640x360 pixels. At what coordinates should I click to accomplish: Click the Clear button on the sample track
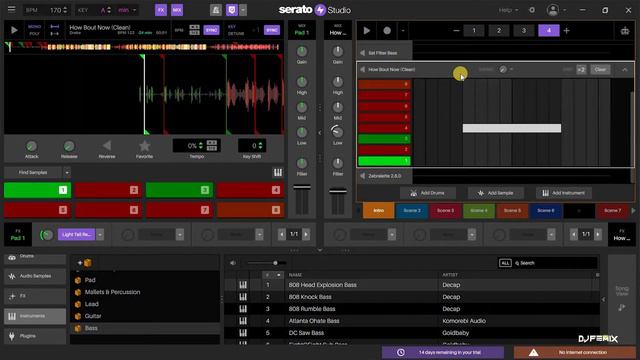600,70
